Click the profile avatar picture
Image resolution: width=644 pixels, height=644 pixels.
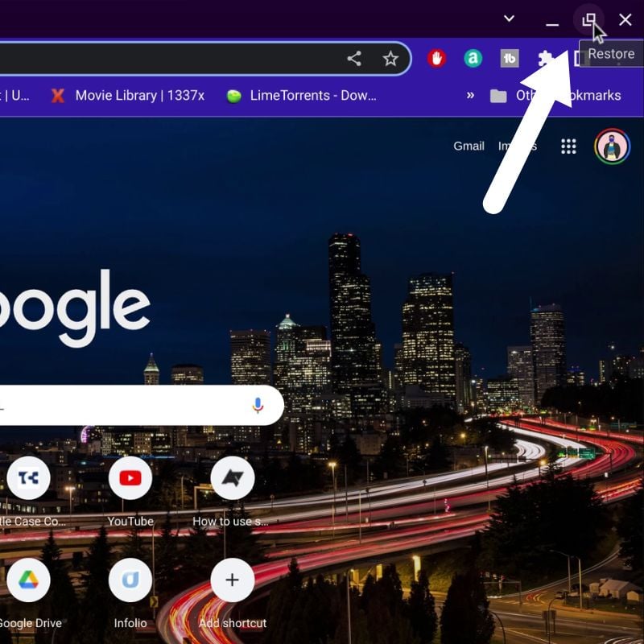pyautogui.click(x=612, y=146)
